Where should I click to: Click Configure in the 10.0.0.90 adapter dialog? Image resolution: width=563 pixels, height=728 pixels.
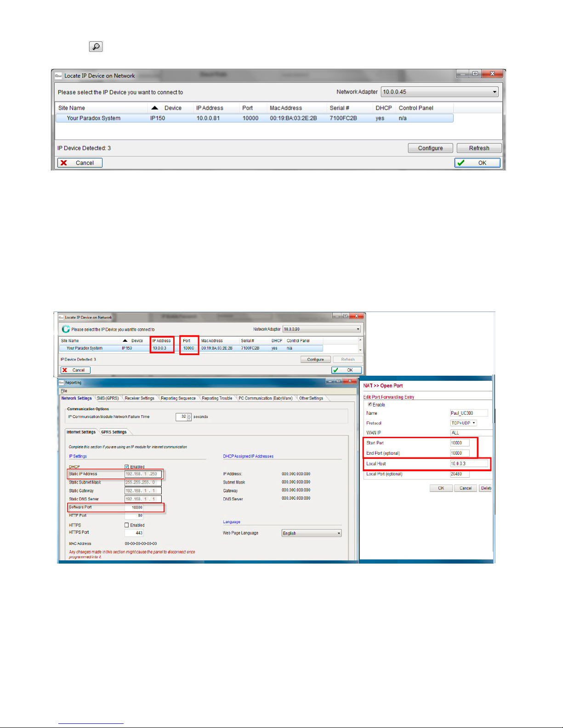pyautogui.click(x=315, y=359)
